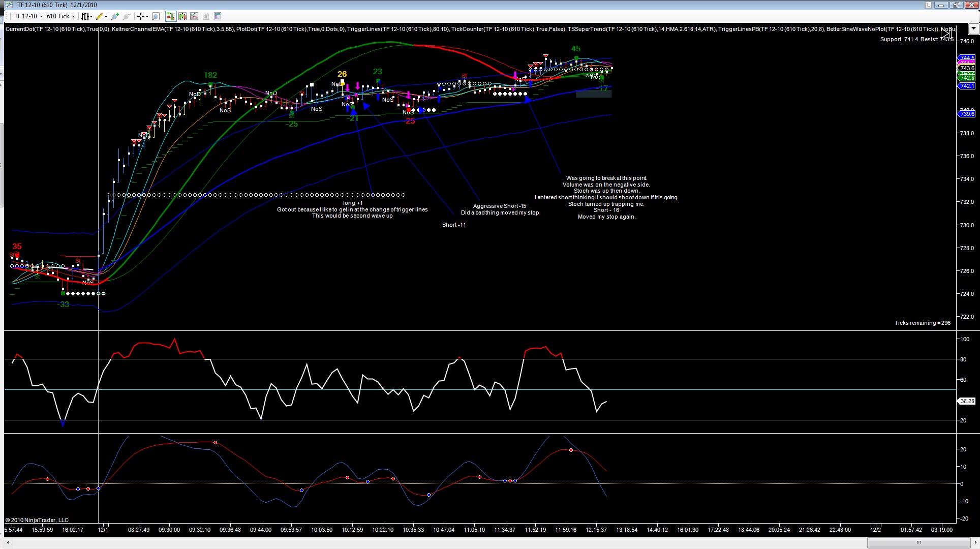The width and height of the screenshot is (980, 549).
Task: Click the 38.28 stochastic value marker
Action: click(966, 401)
